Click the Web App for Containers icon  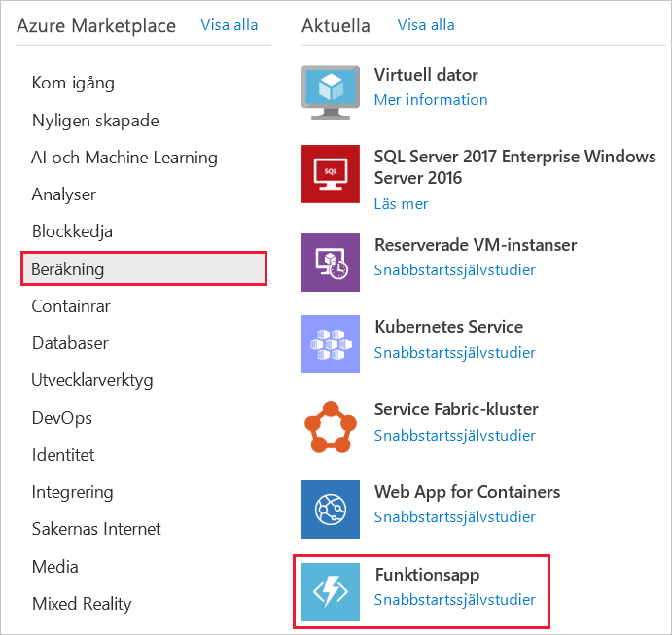pyautogui.click(x=331, y=510)
